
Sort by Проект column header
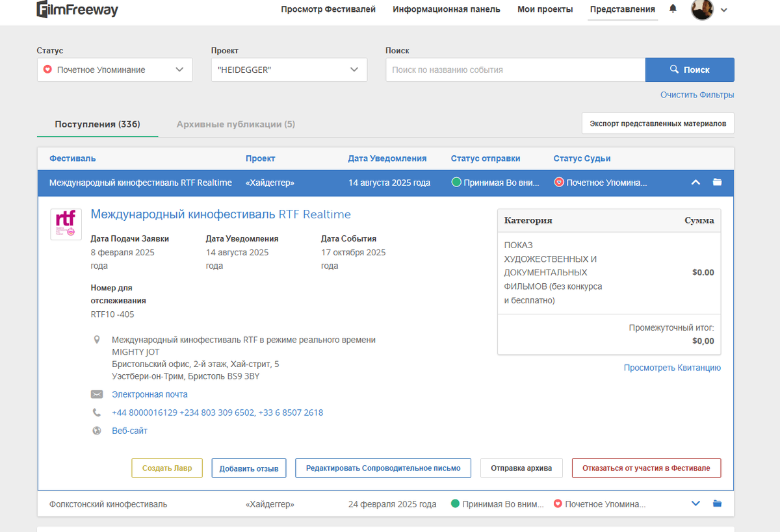click(x=261, y=158)
